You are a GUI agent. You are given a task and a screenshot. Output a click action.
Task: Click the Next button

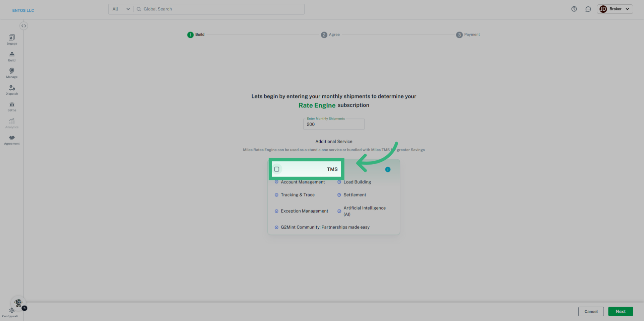click(621, 312)
